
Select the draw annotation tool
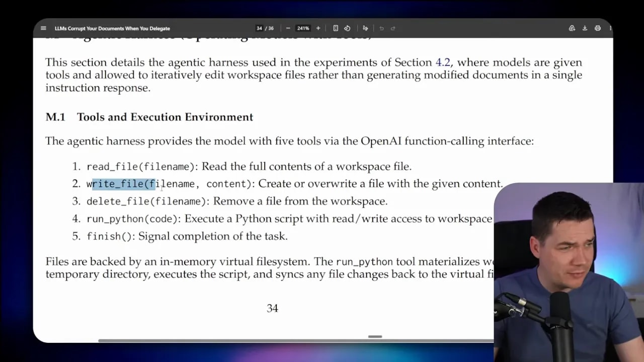click(x=365, y=28)
